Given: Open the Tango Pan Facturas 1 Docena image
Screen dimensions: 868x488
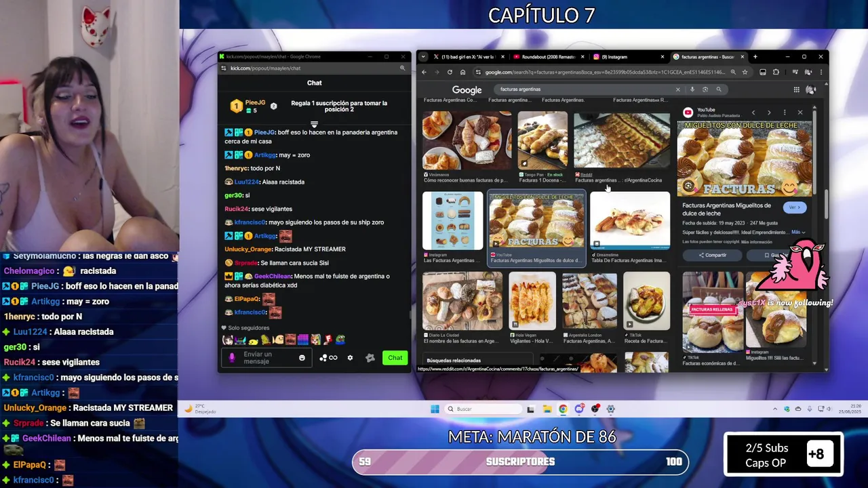Looking at the screenshot, I should [x=542, y=141].
